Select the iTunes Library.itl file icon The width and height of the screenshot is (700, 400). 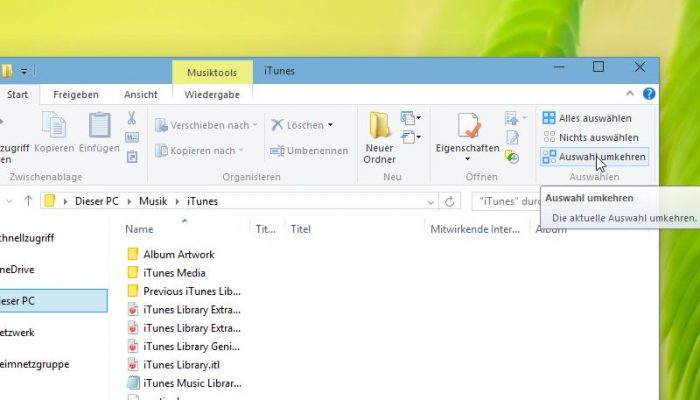[x=133, y=365]
